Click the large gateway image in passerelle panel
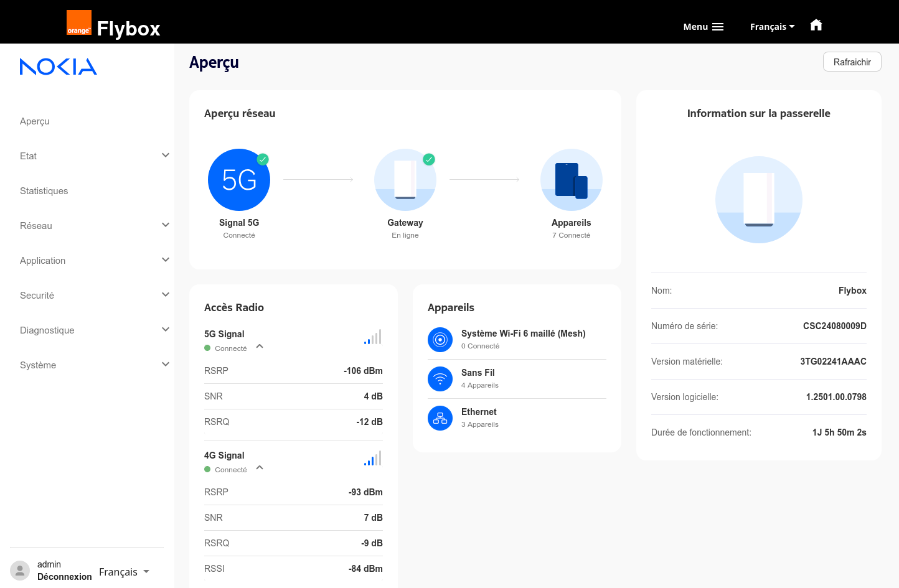The width and height of the screenshot is (899, 588). 759,200
